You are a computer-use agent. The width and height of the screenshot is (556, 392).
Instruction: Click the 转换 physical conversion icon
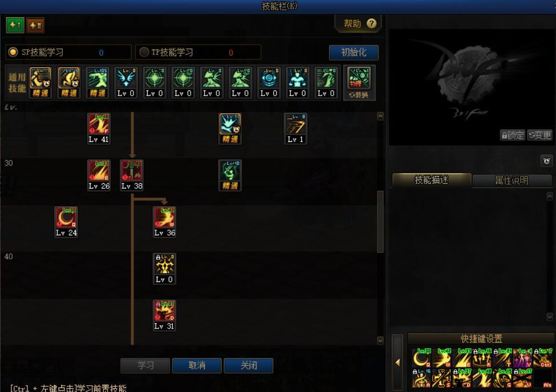tap(359, 82)
